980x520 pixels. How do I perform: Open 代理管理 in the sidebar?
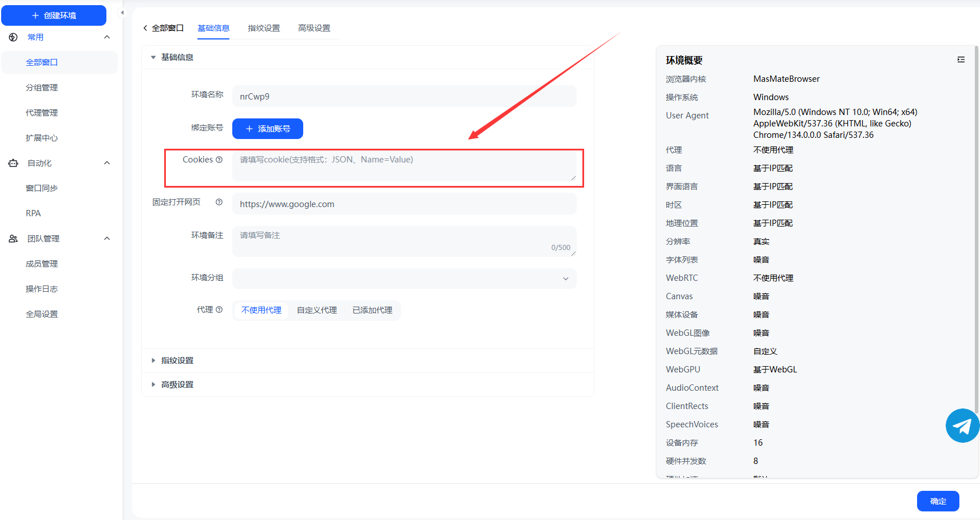tap(42, 113)
